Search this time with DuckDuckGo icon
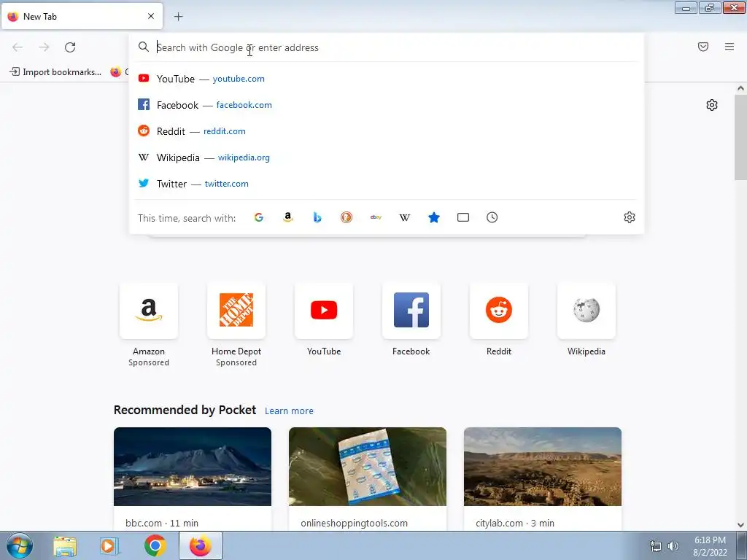 (x=347, y=217)
